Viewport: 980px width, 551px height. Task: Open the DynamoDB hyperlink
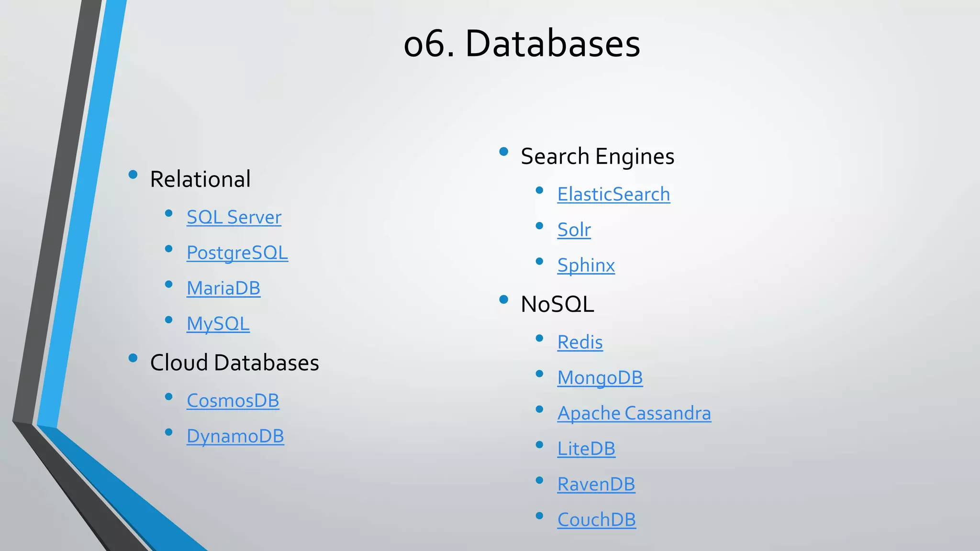pyautogui.click(x=235, y=436)
